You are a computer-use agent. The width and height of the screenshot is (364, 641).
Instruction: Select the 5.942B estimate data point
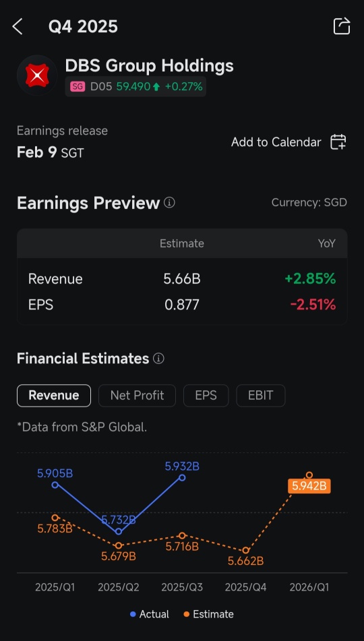click(x=309, y=475)
